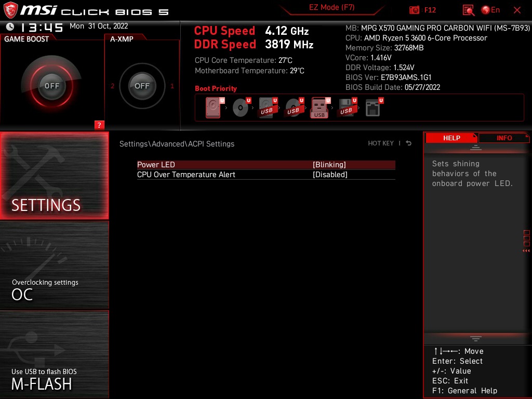Select the USB key boot priority icon
The width and height of the screenshot is (532, 399).
(320, 108)
